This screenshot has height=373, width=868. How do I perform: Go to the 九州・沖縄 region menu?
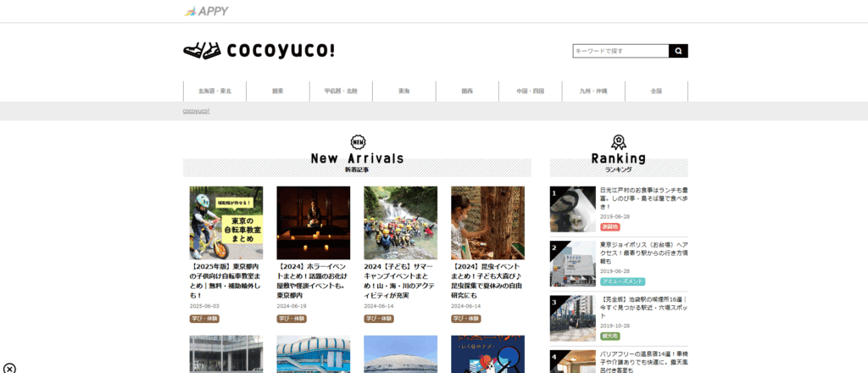click(x=593, y=92)
